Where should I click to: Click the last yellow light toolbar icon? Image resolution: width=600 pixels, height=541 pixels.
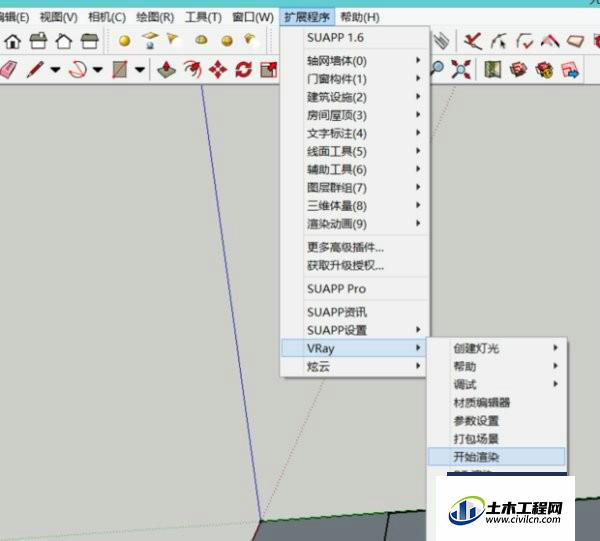pyautogui.click(x=250, y=39)
